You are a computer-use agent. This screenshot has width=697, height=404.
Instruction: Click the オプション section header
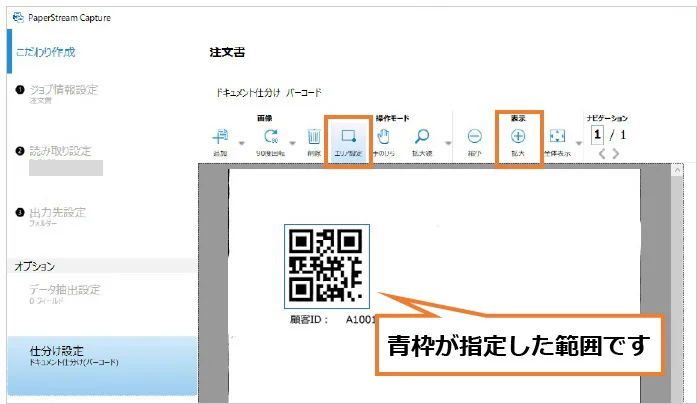pyautogui.click(x=35, y=266)
